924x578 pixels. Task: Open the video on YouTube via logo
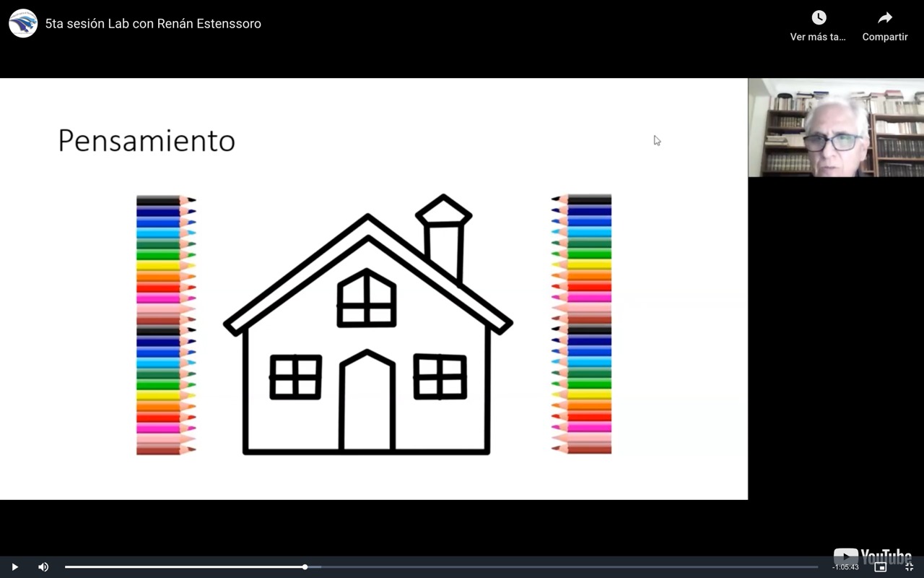pos(872,556)
